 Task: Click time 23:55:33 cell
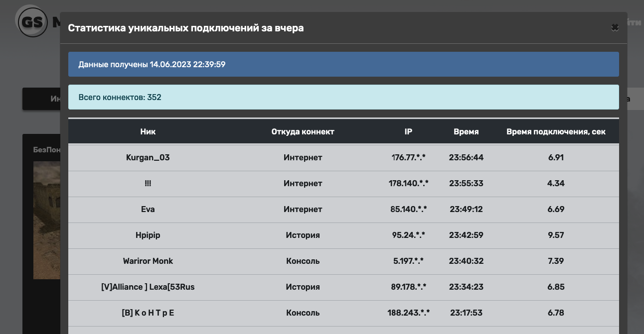coord(466,183)
